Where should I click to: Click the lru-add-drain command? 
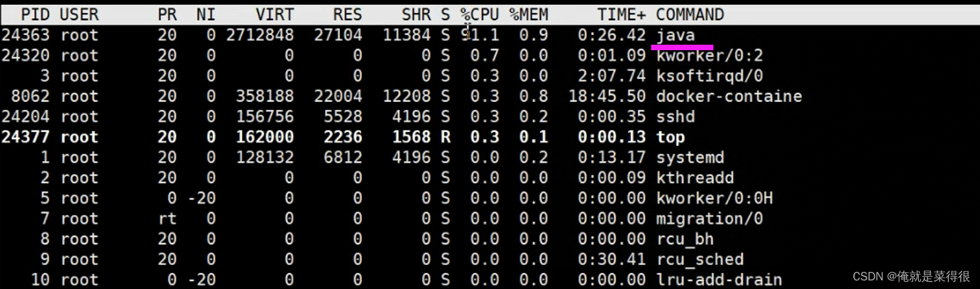click(719, 280)
